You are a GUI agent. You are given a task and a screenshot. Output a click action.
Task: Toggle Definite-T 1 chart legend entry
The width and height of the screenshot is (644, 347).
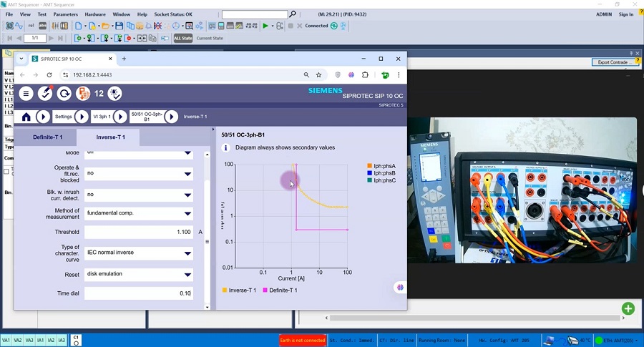click(x=280, y=290)
